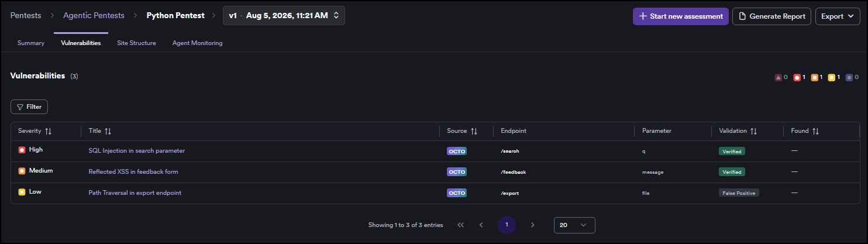
Task: Switch to the Site Structure tab
Action: coord(136,43)
